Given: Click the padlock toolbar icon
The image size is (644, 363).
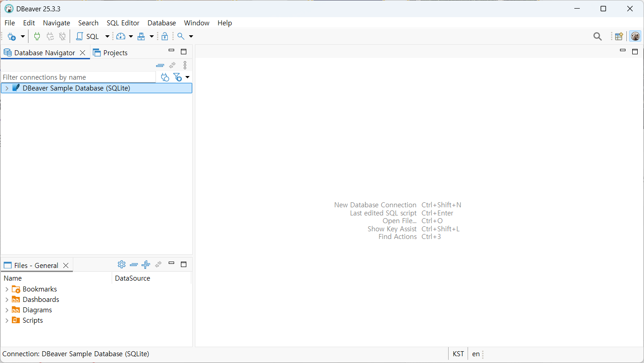Looking at the screenshot, I should tap(165, 36).
